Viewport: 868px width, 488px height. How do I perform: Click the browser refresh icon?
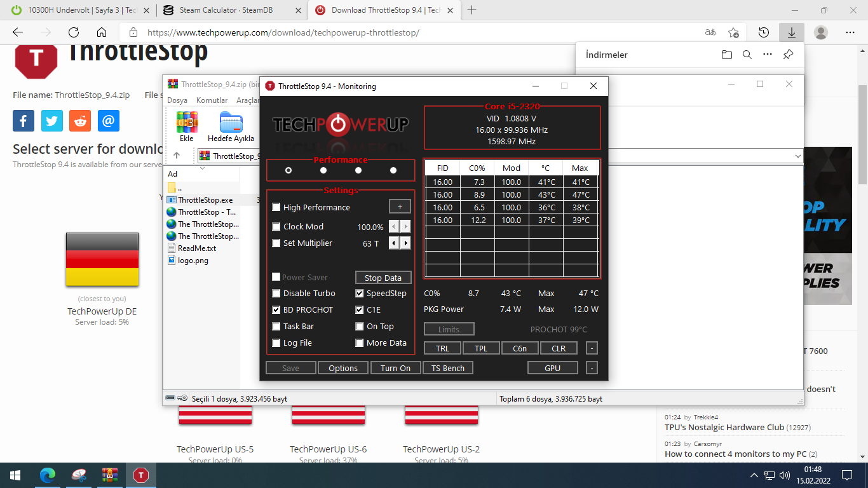(x=74, y=32)
